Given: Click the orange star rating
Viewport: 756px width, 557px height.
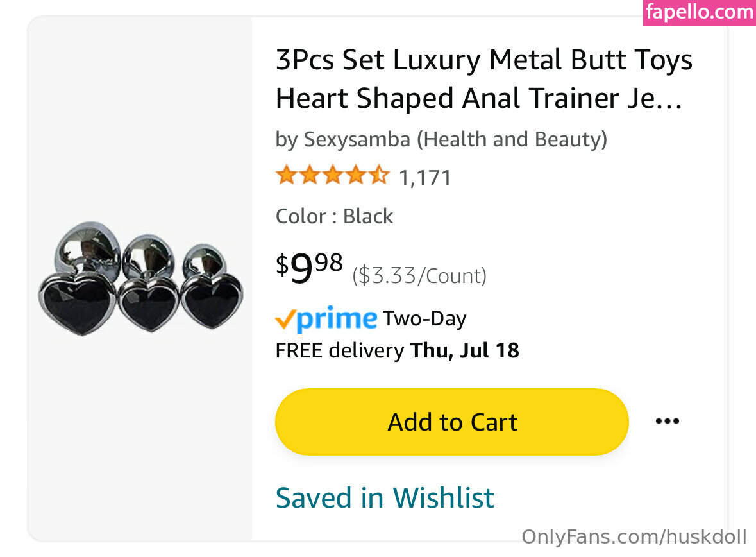Looking at the screenshot, I should coord(332,175).
